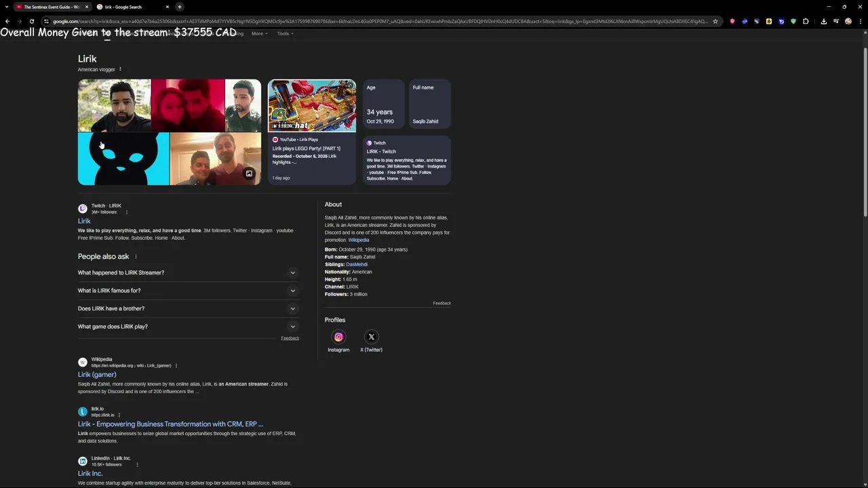Open People also ask options dots
Screen dimensions: 868x488
(x=136, y=257)
